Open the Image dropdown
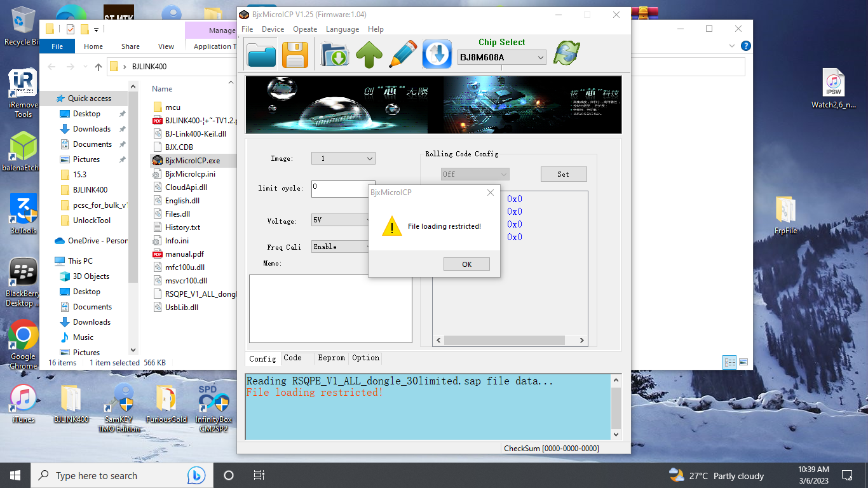 coord(343,158)
